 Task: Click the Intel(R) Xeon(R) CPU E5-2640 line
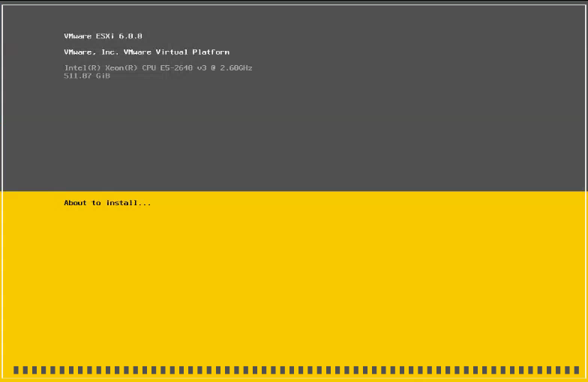pyautogui.click(x=157, y=67)
